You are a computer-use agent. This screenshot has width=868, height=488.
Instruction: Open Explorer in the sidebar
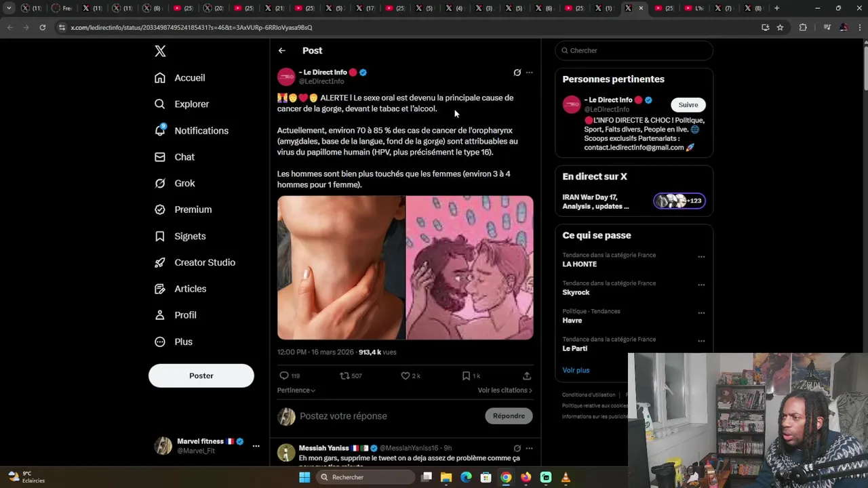point(182,104)
